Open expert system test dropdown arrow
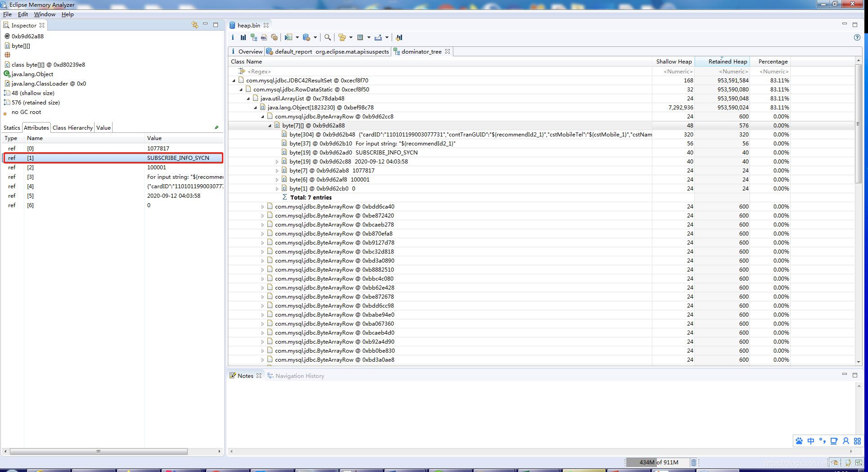The height and width of the screenshot is (472, 868). pos(297,37)
